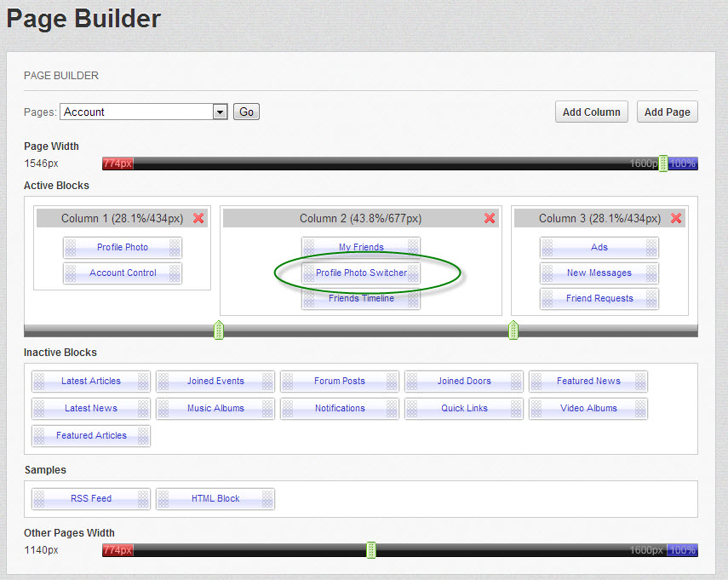Select the Video Albums inactive block
This screenshot has width=728, height=580.
(588, 409)
